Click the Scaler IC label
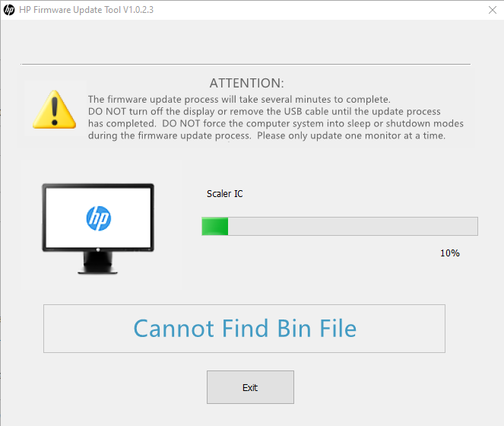This screenshot has height=426, width=504. tap(225, 194)
